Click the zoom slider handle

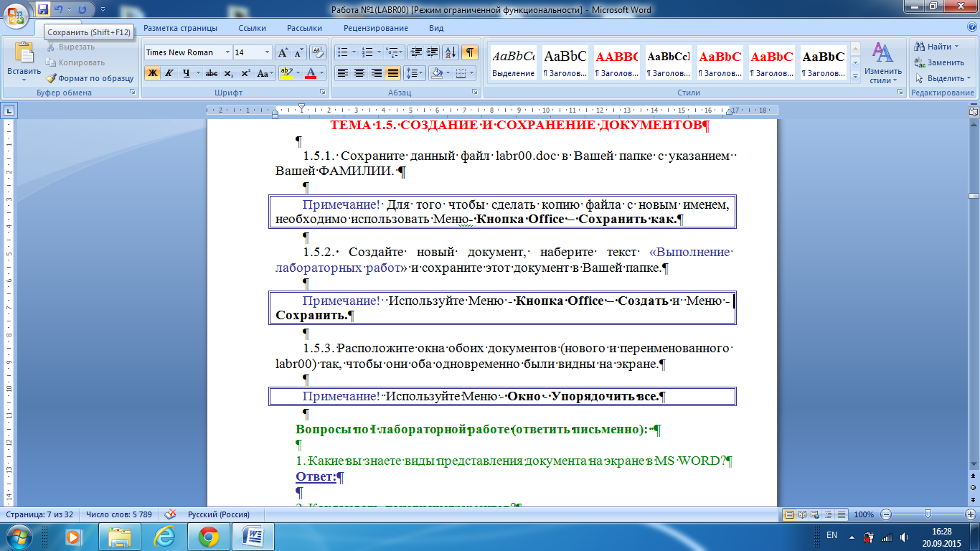[x=928, y=514]
